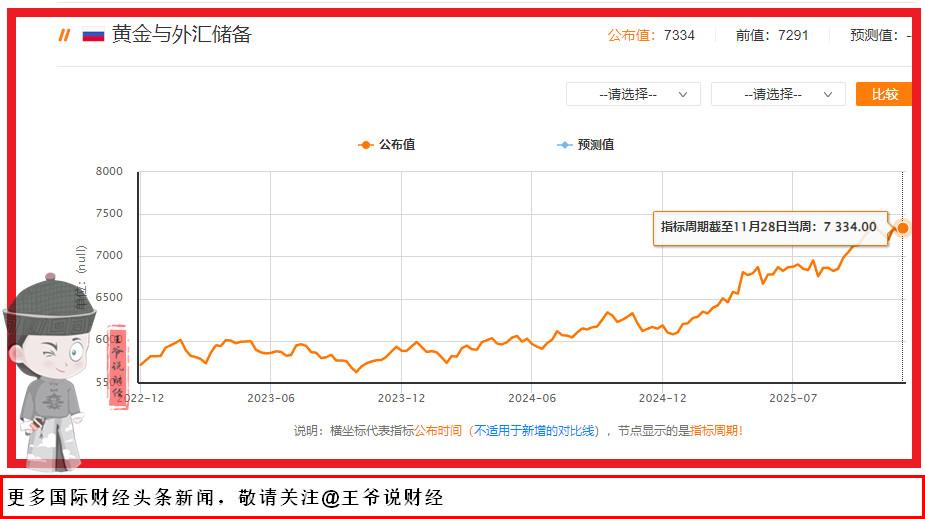
Task: Click the 2024-12 axis label
Action: coord(662,398)
